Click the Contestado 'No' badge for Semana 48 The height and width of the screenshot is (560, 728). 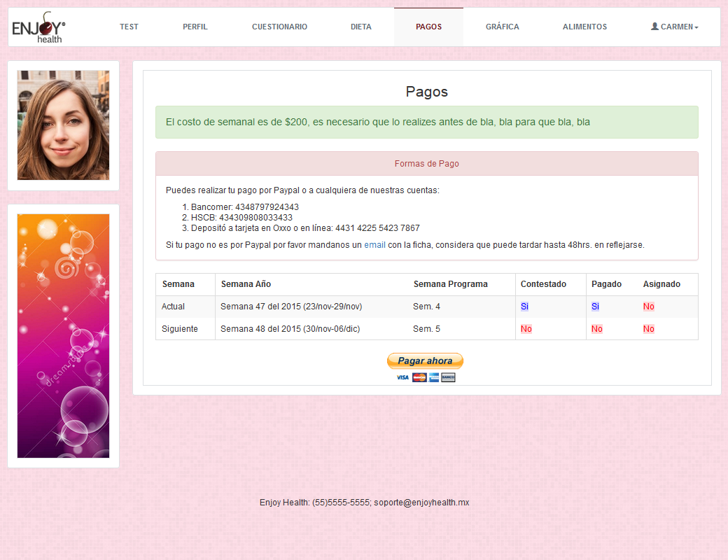[526, 329]
